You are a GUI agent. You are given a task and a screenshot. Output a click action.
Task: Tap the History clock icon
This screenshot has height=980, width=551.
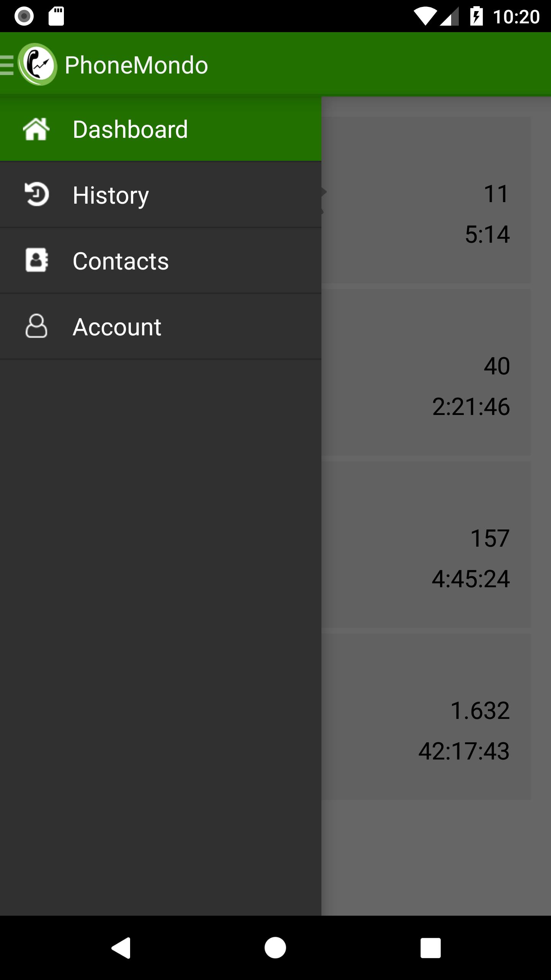pos(36,194)
